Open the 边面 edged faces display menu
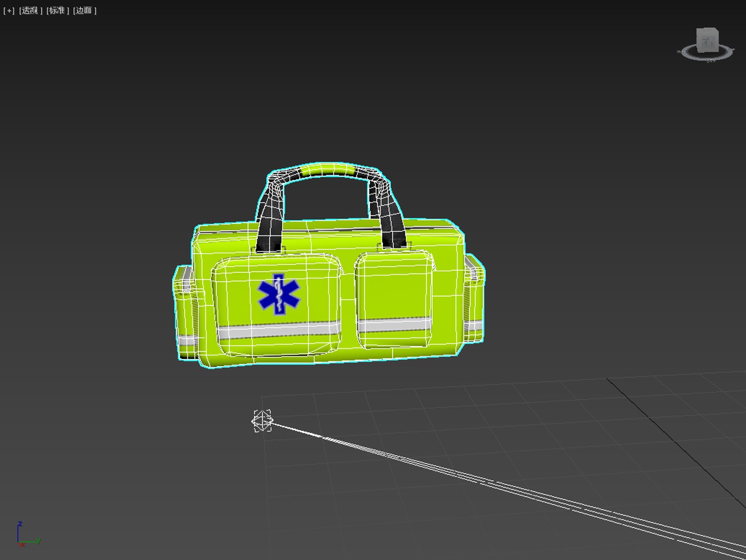The image size is (746, 560). [85, 10]
